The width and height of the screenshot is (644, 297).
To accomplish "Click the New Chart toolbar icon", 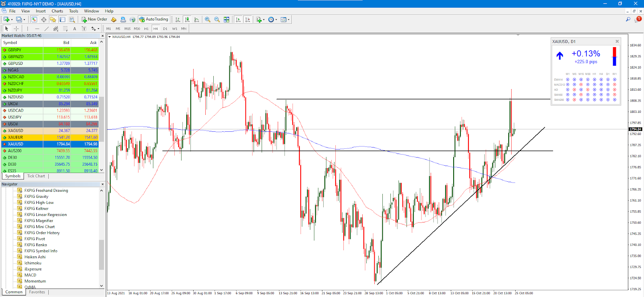I will [x=6, y=19].
